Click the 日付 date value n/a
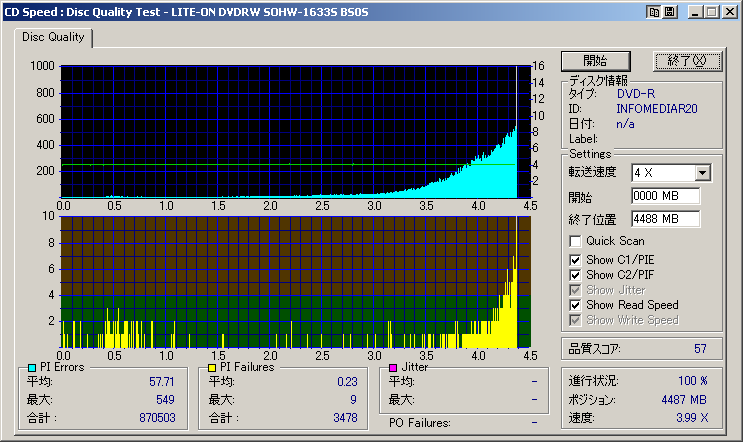This screenshot has height=442, width=743. coord(625,124)
